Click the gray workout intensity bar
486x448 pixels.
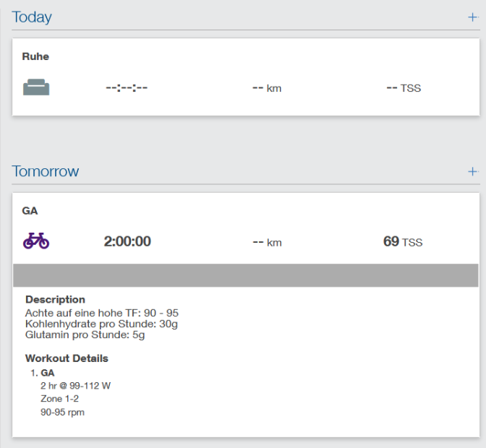tap(246, 275)
